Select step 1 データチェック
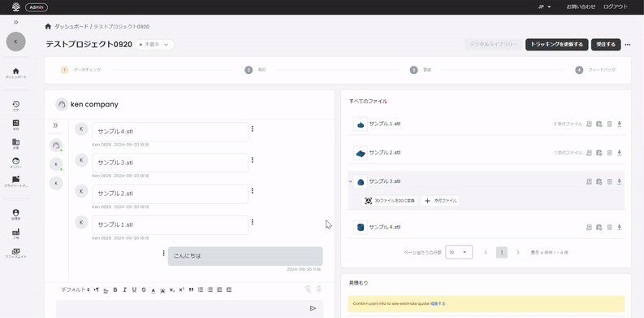644x318 pixels. [x=81, y=70]
